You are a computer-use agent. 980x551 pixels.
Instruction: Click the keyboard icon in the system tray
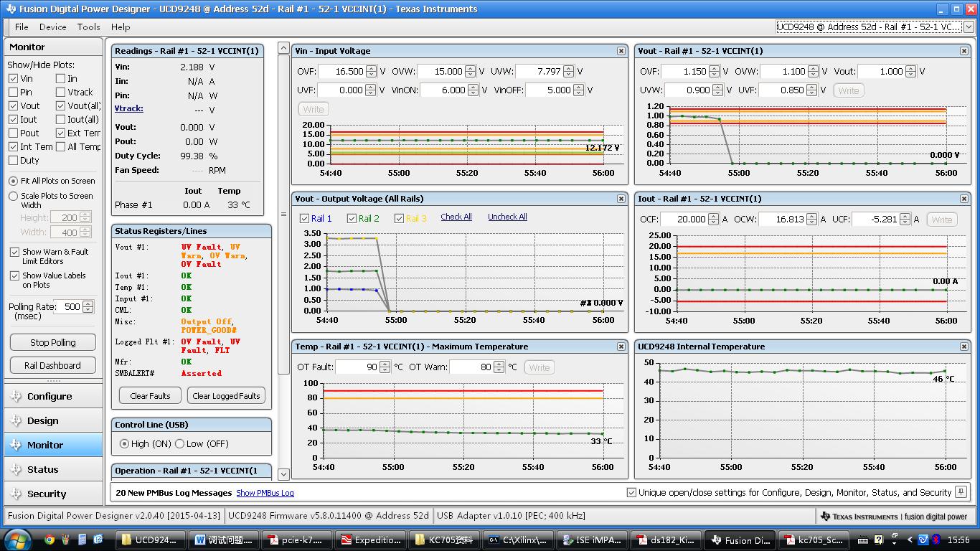point(864,540)
